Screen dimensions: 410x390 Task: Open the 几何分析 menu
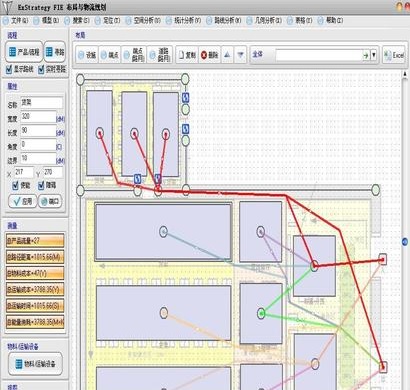[264, 21]
